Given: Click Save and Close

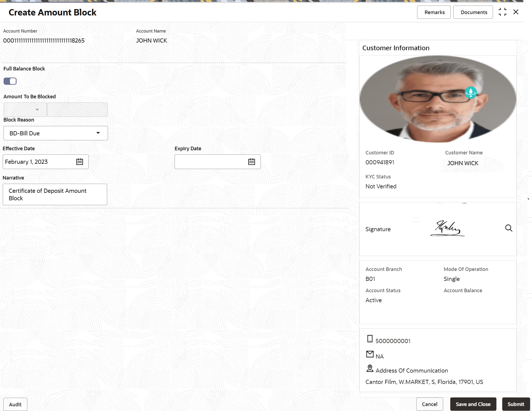Looking at the screenshot, I should (x=473, y=404).
